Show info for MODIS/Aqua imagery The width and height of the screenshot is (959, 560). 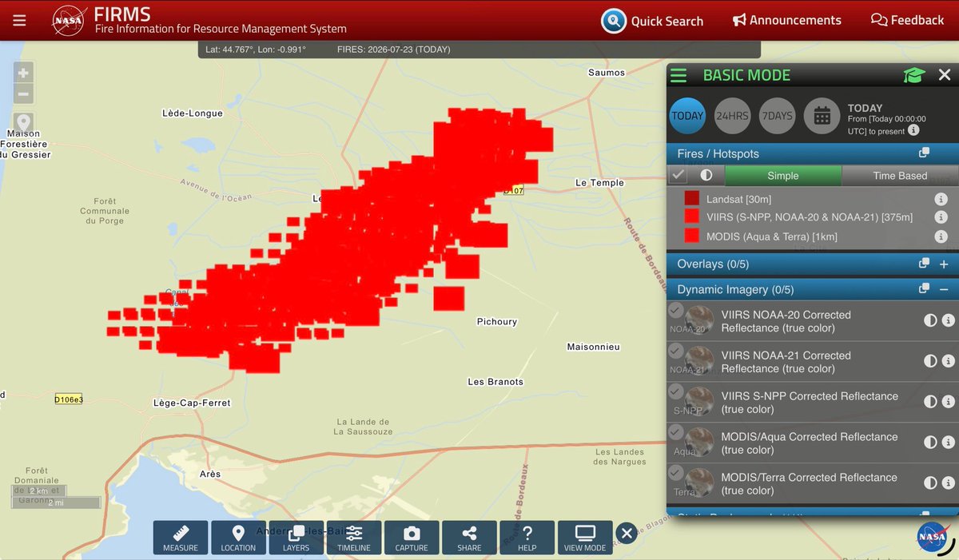coord(949,442)
